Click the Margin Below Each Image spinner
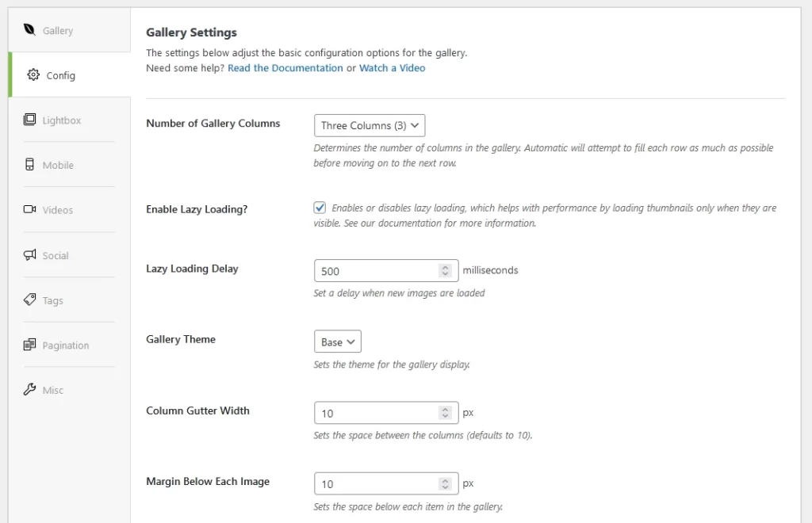 coord(445,483)
